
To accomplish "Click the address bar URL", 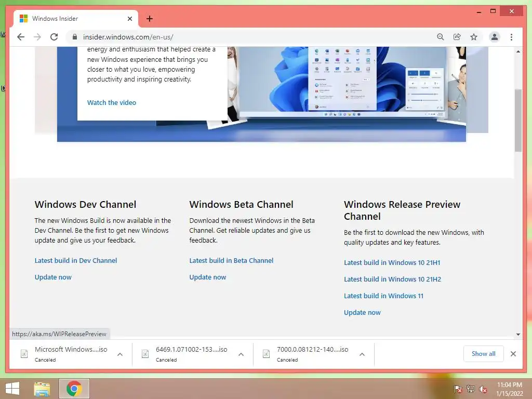I will click(128, 37).
